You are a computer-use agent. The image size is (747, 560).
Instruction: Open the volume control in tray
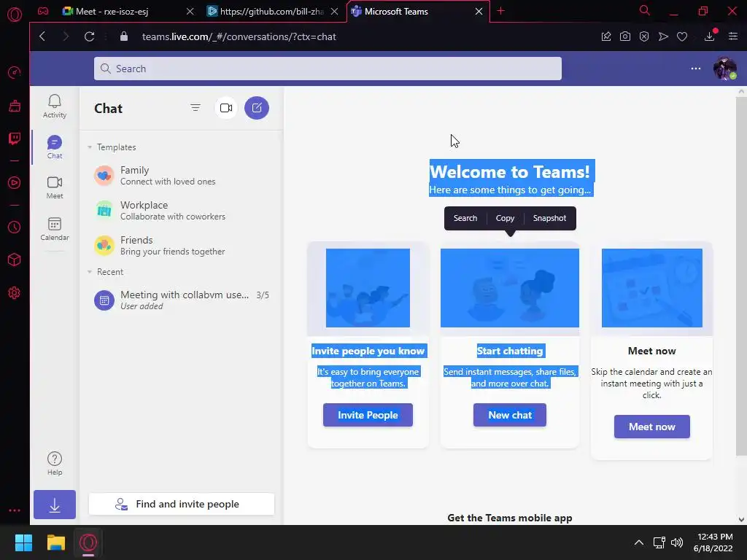coord(676,542)
